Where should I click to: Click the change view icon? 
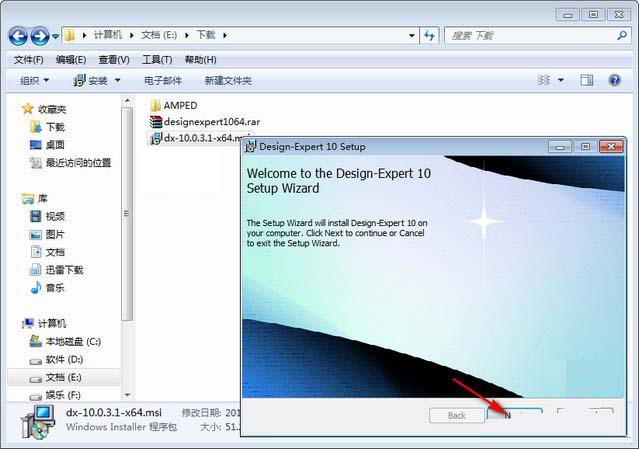(x=544, y=80)
